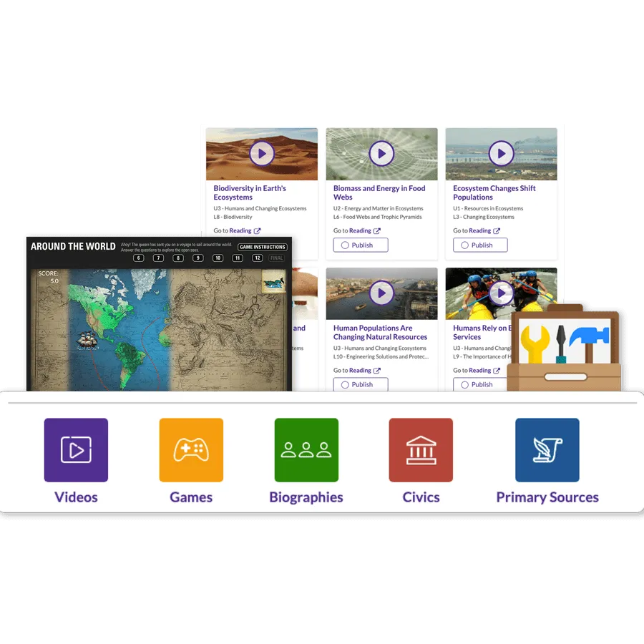Toggle Publish for Biomass and Energy card

tap(361, 245)
